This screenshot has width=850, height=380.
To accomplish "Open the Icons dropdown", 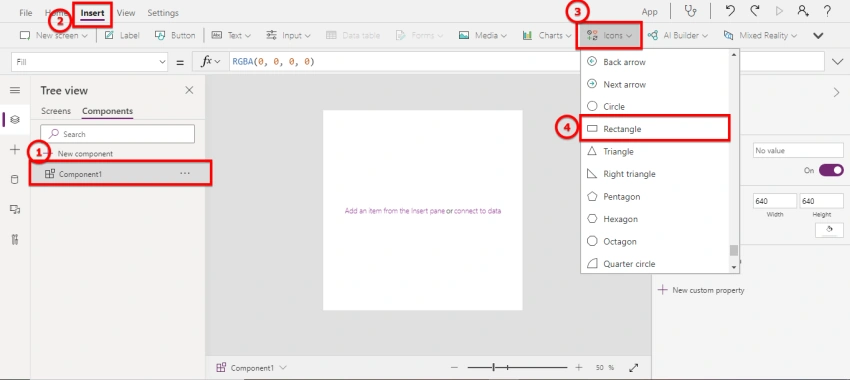I will coord(609,35).
